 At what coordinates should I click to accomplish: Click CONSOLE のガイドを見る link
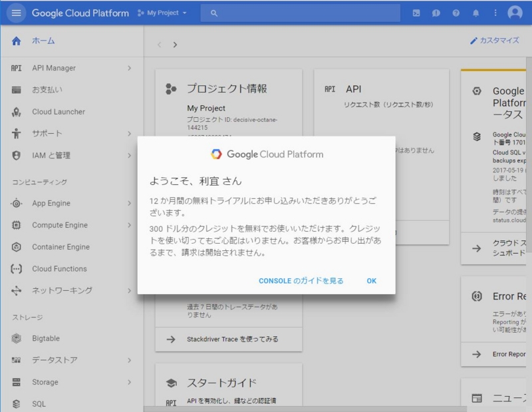click(301, 281)
